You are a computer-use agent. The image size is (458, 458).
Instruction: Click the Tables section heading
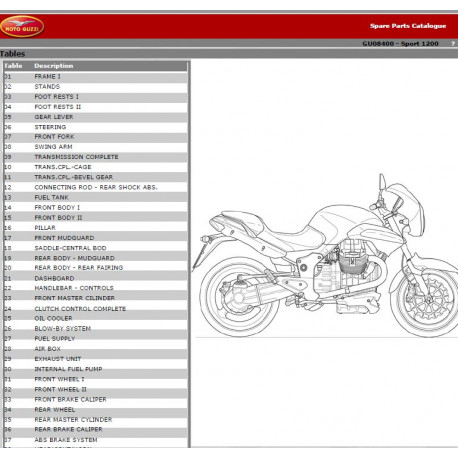(x=13, y=54)
